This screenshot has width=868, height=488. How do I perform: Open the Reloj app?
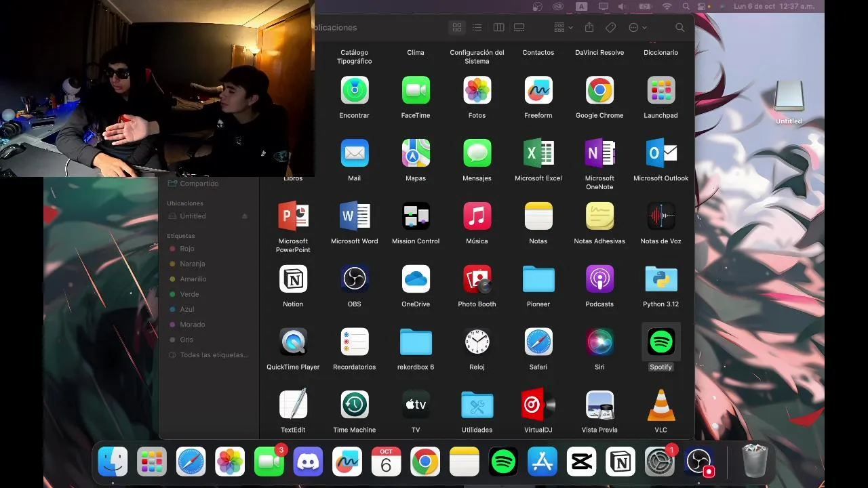click(x=477, y=342)
